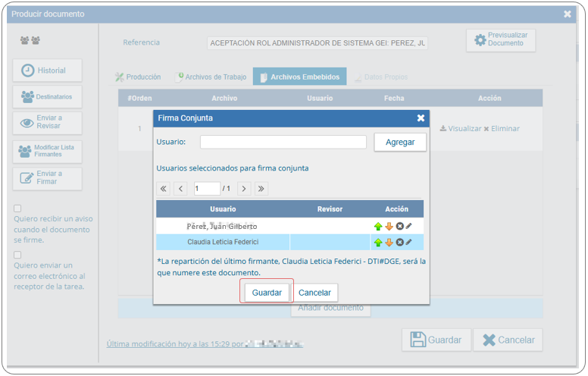Viewport: 588px width, 376px height.
Task: Click the Usuario input field
Action: 283,142
